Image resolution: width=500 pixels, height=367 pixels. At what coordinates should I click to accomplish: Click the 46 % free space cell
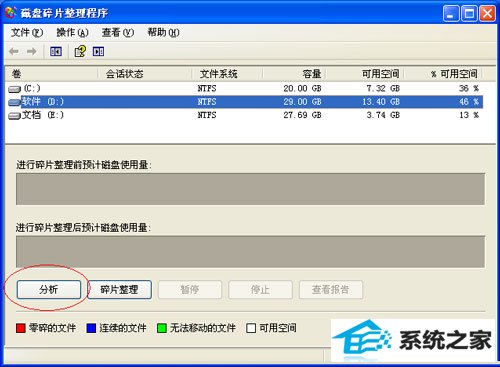pyautogui.click(x=469, y=102)
